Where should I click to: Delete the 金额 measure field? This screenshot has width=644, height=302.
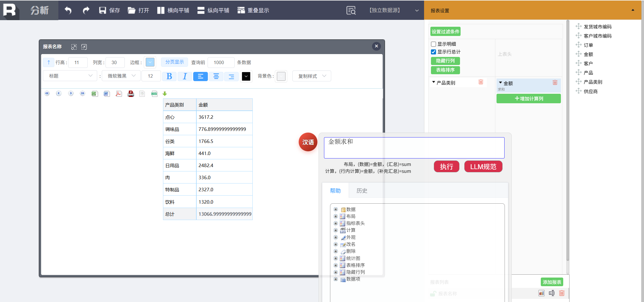tap(555, 83)
